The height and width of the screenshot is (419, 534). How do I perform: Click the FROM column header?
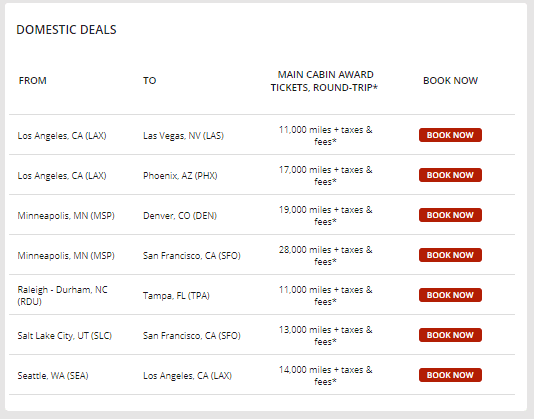pyautogui.click(x=33, y=81)
